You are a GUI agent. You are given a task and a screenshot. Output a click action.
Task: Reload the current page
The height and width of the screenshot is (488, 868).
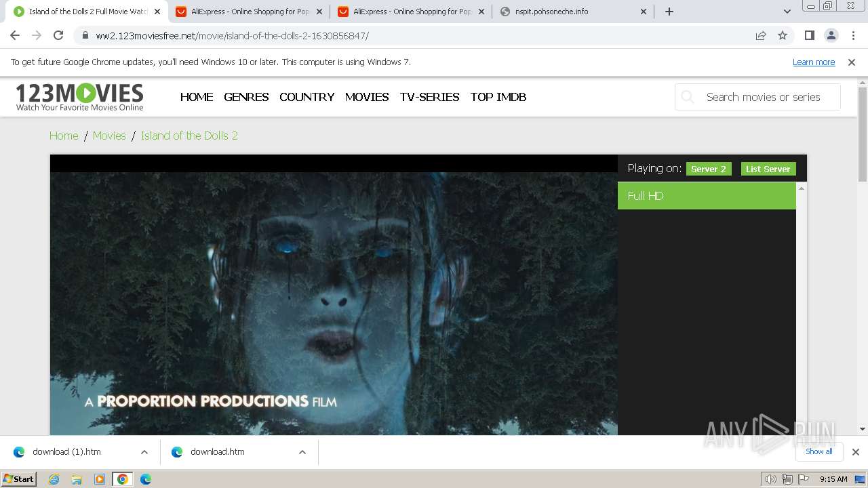(x=58, y=35)
